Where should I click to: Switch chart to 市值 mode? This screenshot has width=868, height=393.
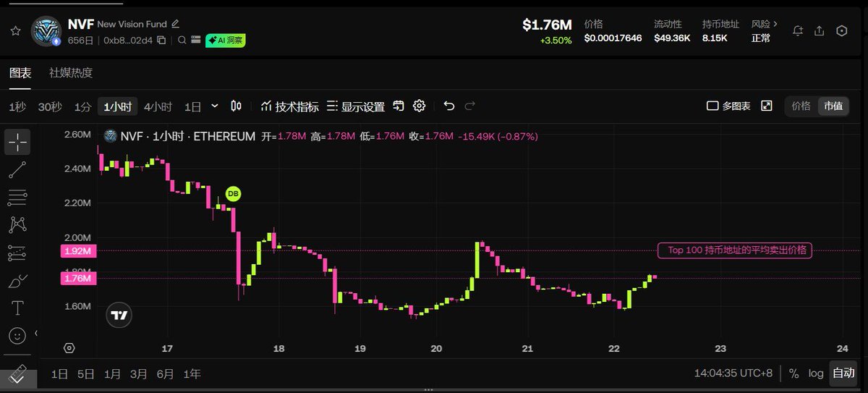[x=833, y=106]
